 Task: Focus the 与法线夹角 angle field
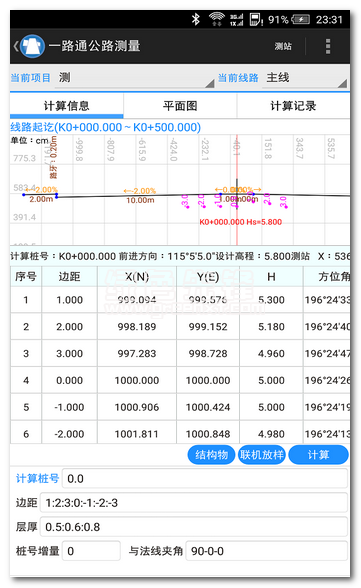coord(267,551)
